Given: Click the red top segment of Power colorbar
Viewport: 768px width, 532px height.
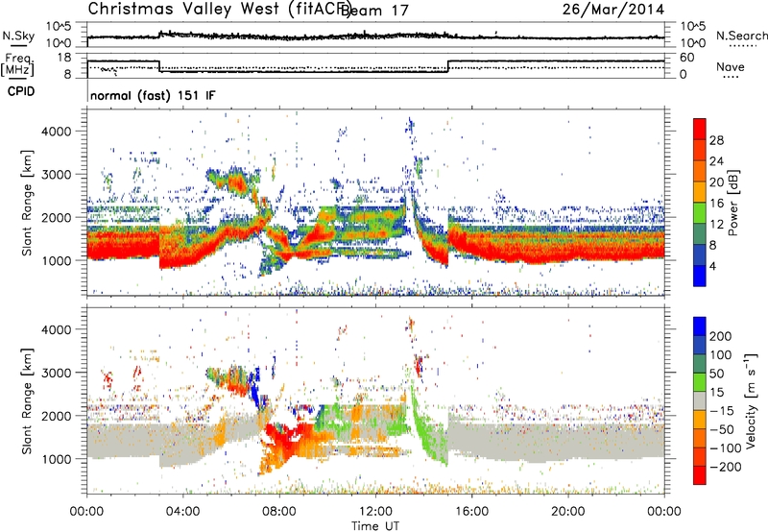Looking at the screenshot, I should [x=700, y=129].
